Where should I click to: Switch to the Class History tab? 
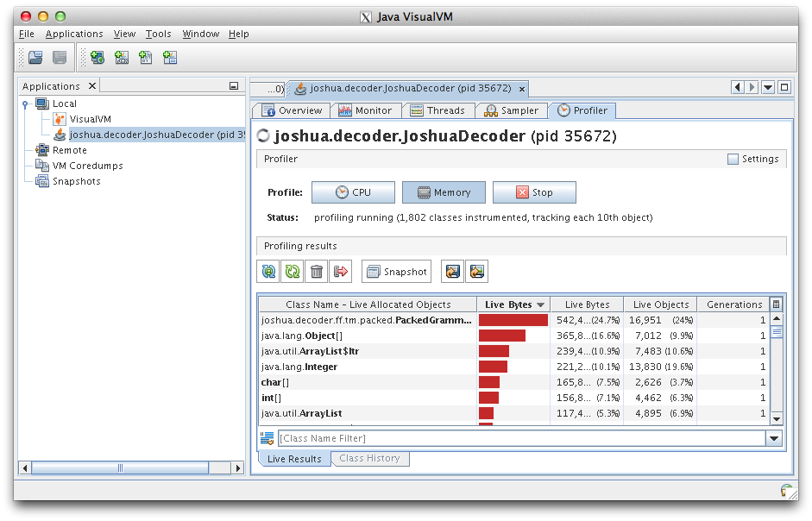[x=369, y=458]
